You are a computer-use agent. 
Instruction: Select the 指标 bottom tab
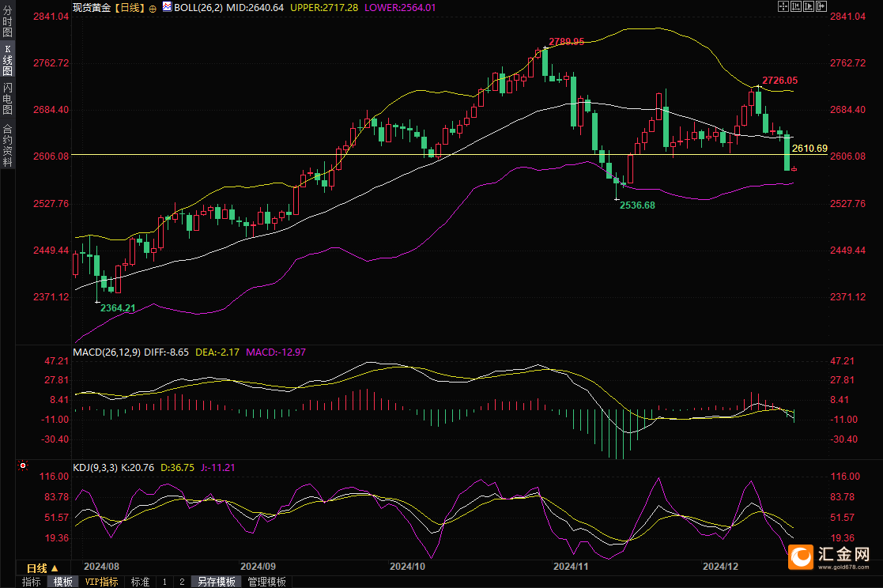pyautogui.click(x=32, y=582)
